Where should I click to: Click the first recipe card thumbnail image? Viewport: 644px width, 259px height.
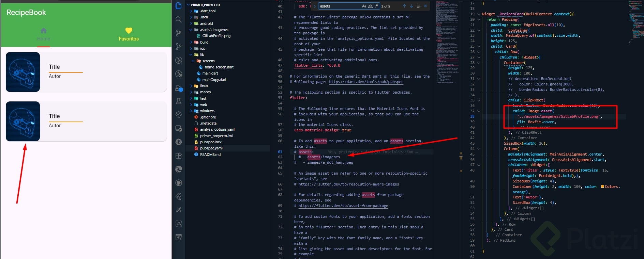[23, 72]
